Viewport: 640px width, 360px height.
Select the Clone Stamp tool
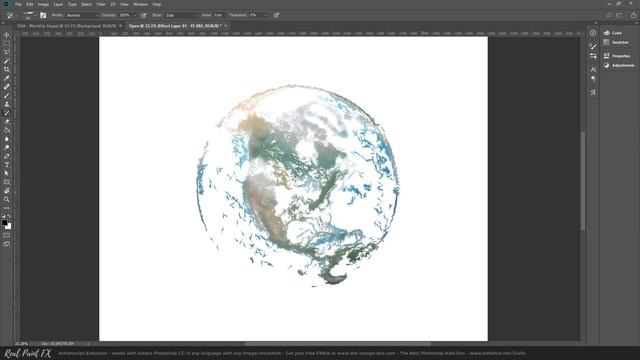pos(7,104)
